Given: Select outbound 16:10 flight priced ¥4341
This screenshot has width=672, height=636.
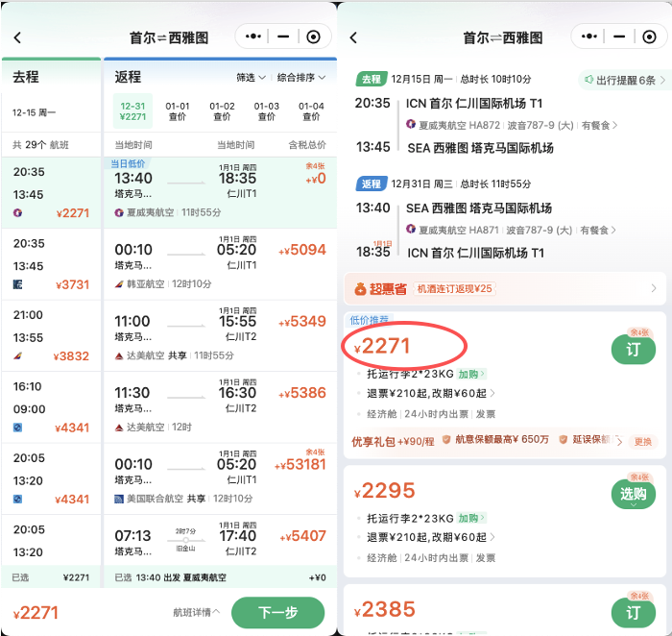Looking at the screenshot, I should [x=51, y=407].
